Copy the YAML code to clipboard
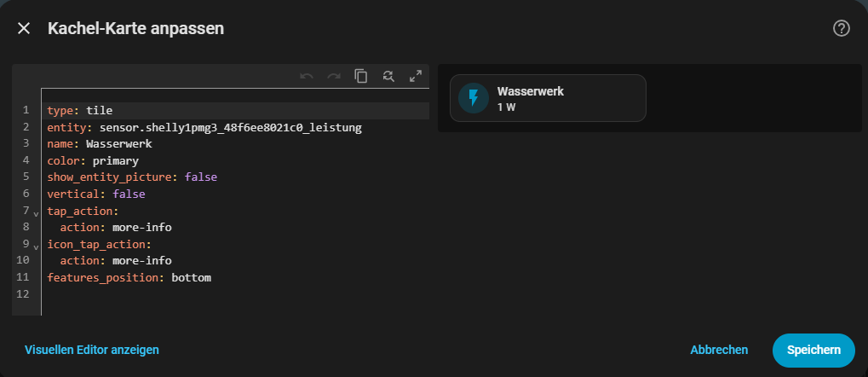The height and width of the screenshot is (377, 868). coord(361,76)
